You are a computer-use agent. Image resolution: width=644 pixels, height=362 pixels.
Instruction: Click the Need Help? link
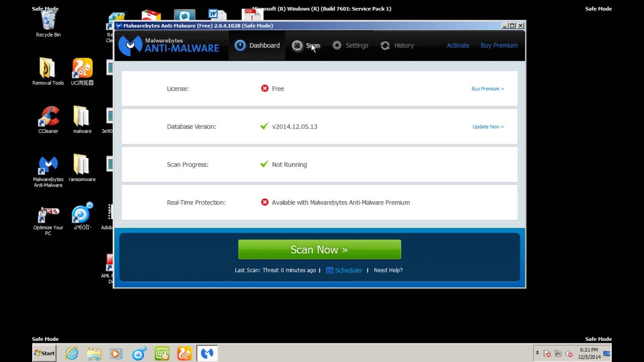pyautogui.click(x=388, y=270)
